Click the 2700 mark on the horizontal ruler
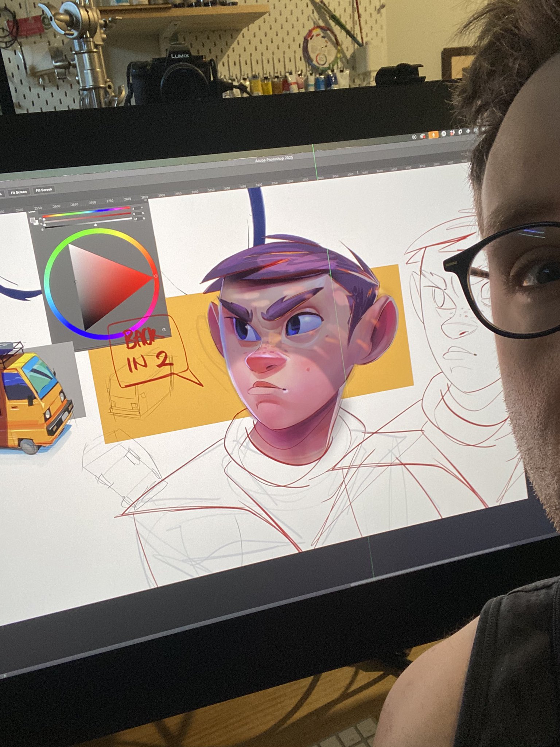 pyautogui.click(x=92, y=203)
